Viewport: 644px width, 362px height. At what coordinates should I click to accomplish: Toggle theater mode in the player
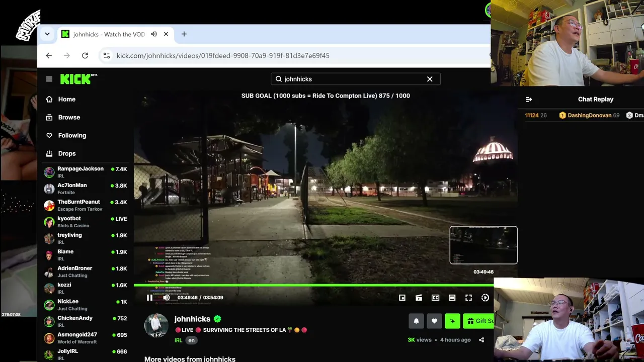452,298
